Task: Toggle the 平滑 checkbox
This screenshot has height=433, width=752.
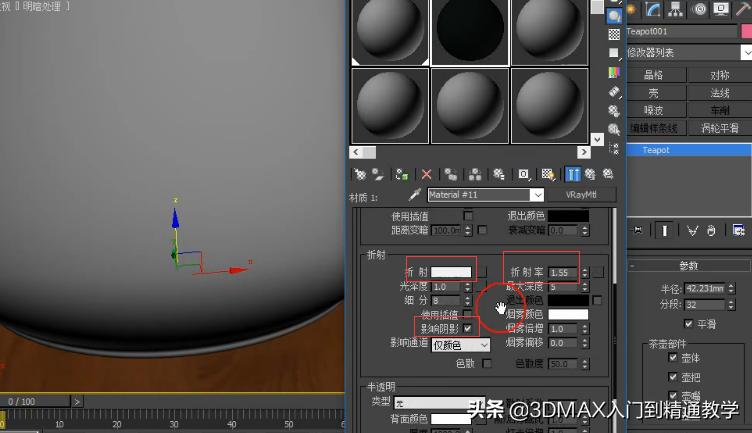Action: pos(689,324)
